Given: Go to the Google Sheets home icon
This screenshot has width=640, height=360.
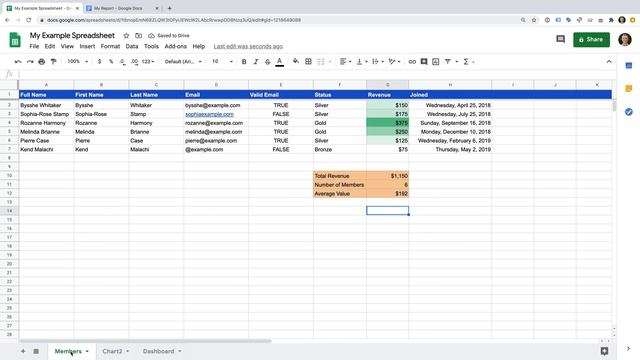Looking at the screenshot, I should [x=15, y=40].
